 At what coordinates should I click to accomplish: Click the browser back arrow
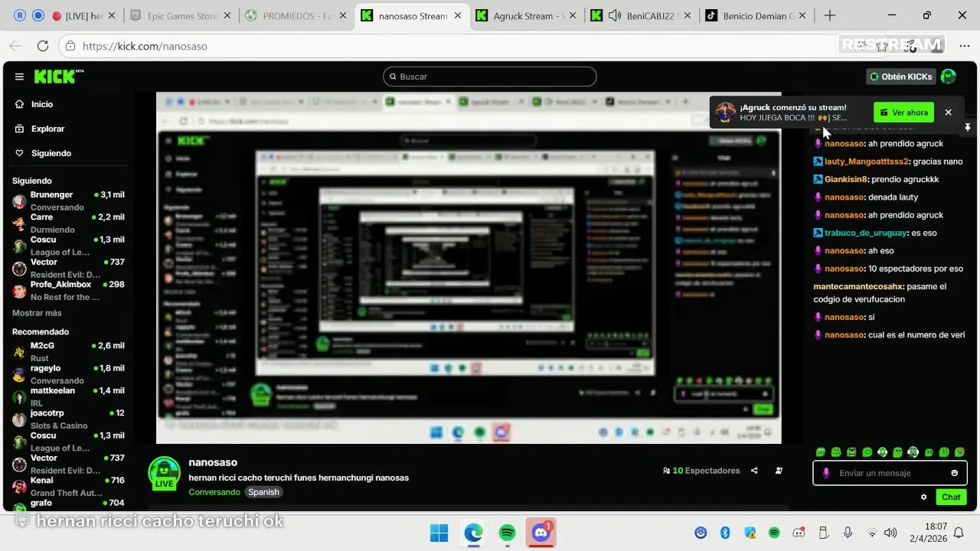(15, 46)
